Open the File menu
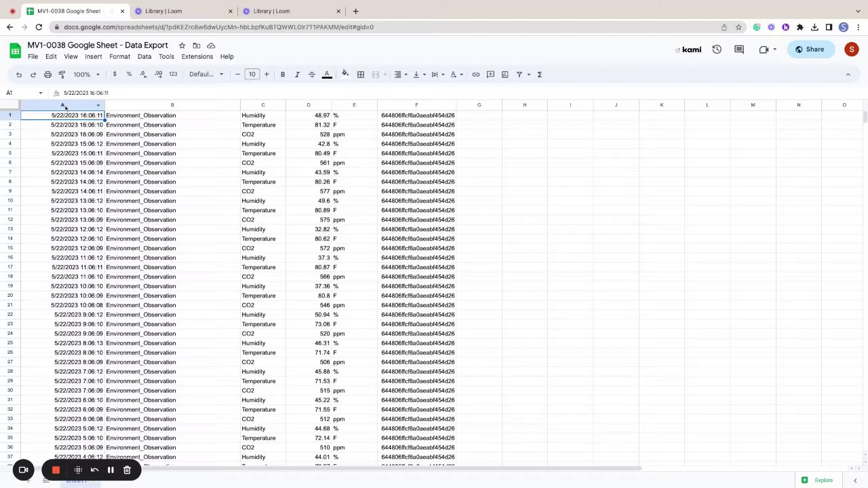The image size is (868, 488). click(33, 57)
